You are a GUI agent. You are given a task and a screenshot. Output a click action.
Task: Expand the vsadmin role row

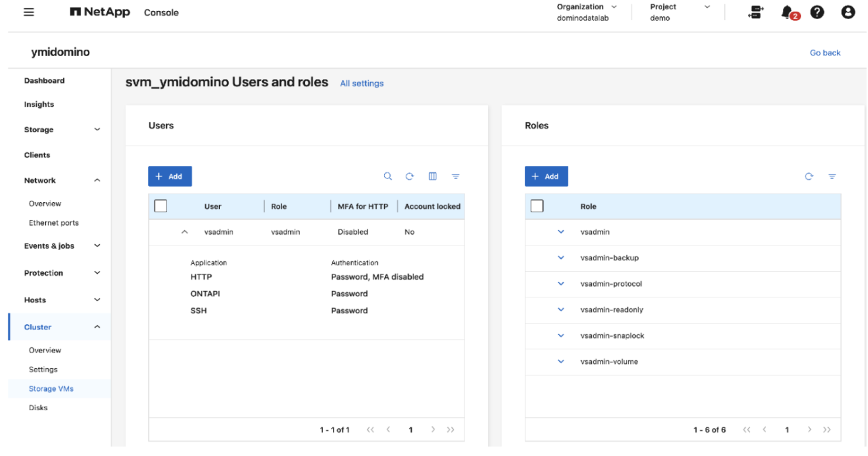[x=561, y=232]
